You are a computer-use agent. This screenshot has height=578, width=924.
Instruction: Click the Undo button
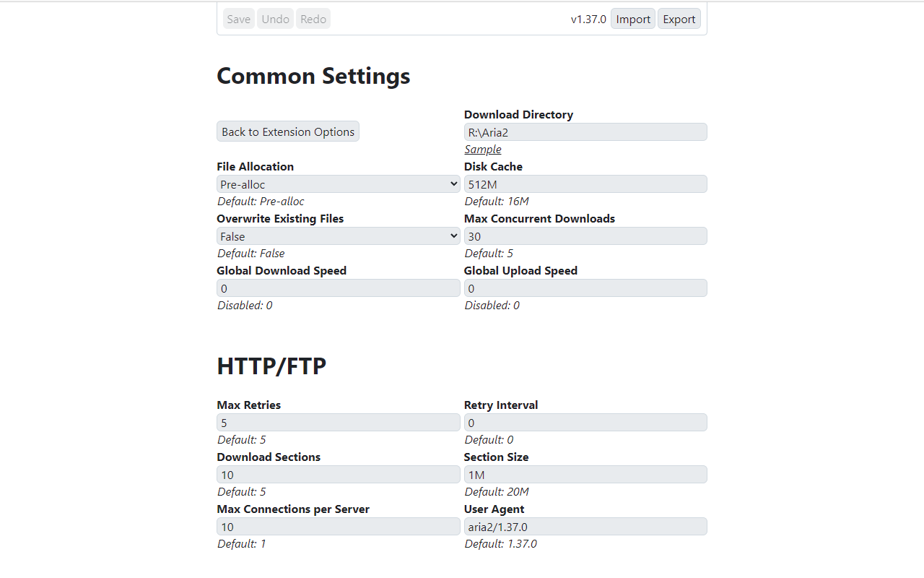pos(276,19)
